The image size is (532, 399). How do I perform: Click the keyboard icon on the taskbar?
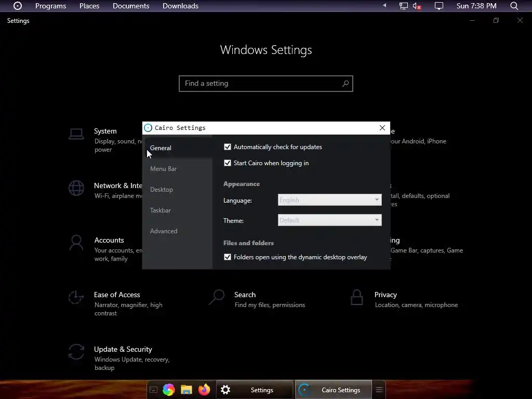[153, 390]
